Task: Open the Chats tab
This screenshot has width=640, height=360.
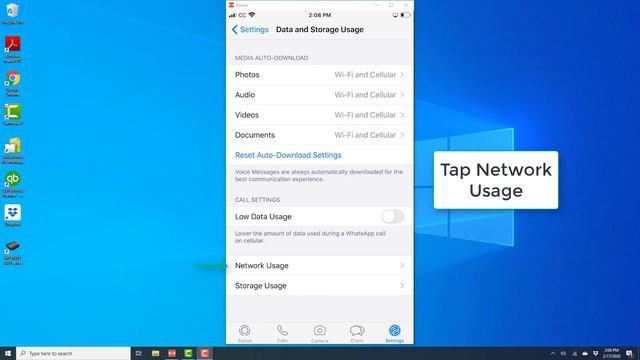Action: point(357,333)
